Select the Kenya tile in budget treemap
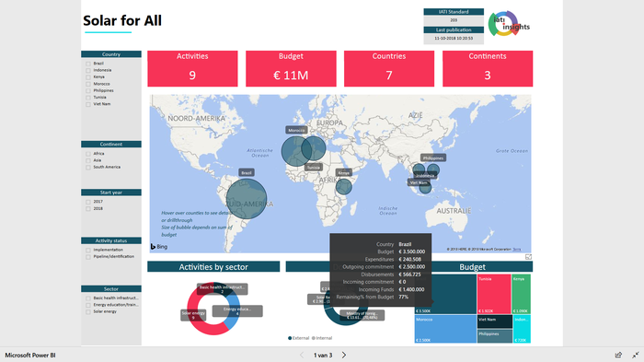 click(x=521, y=294)
